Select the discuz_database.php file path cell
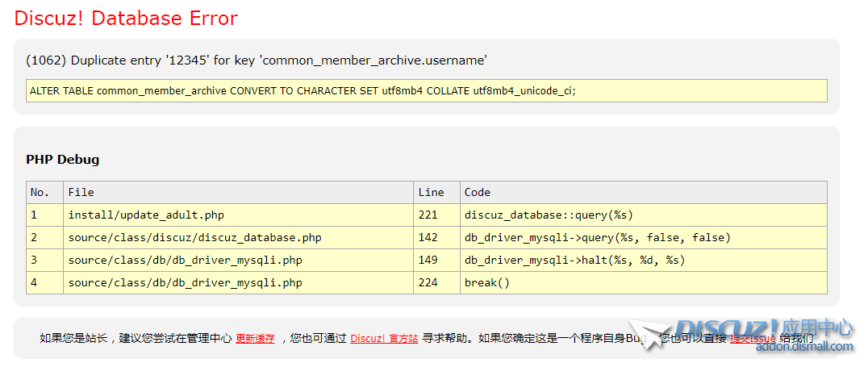Viewport: 868px width, 367px height. pos(194,237)
